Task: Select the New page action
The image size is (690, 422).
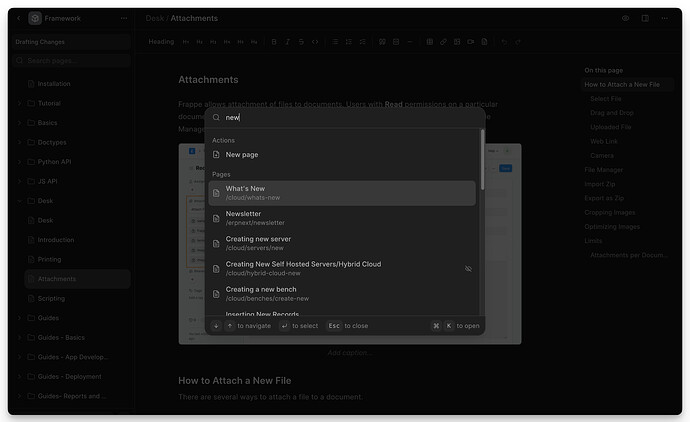Action: tap(342, 154)
